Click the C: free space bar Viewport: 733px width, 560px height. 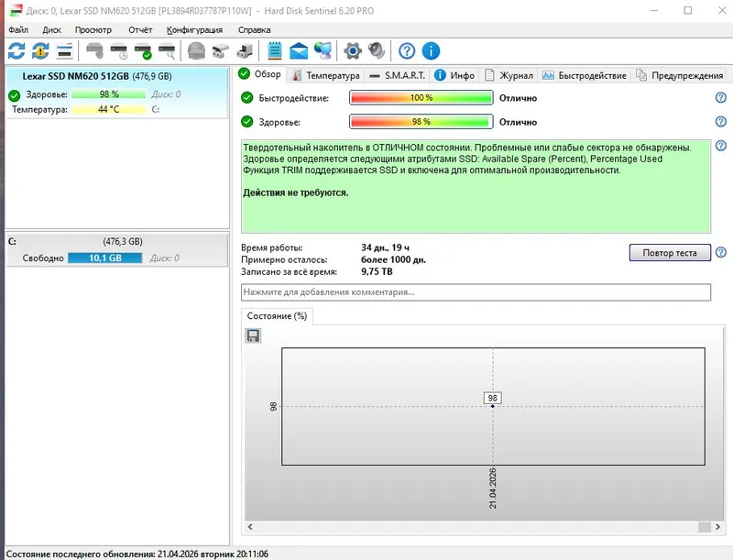coord(105,258)
